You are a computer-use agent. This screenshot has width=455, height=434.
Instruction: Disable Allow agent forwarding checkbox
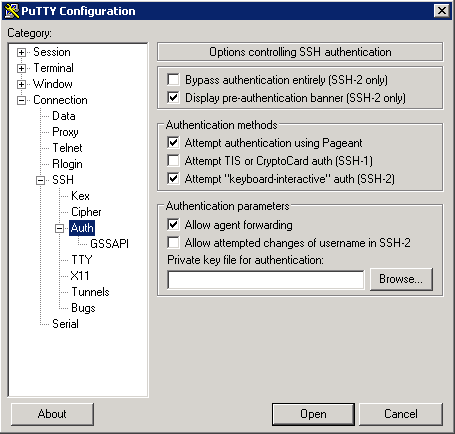173,225
